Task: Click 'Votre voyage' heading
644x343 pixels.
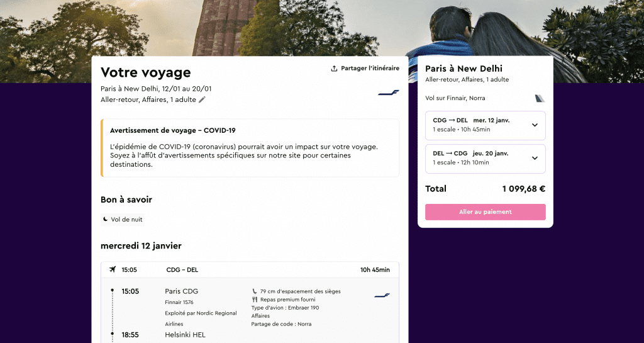Action: (x=146, y=73)
